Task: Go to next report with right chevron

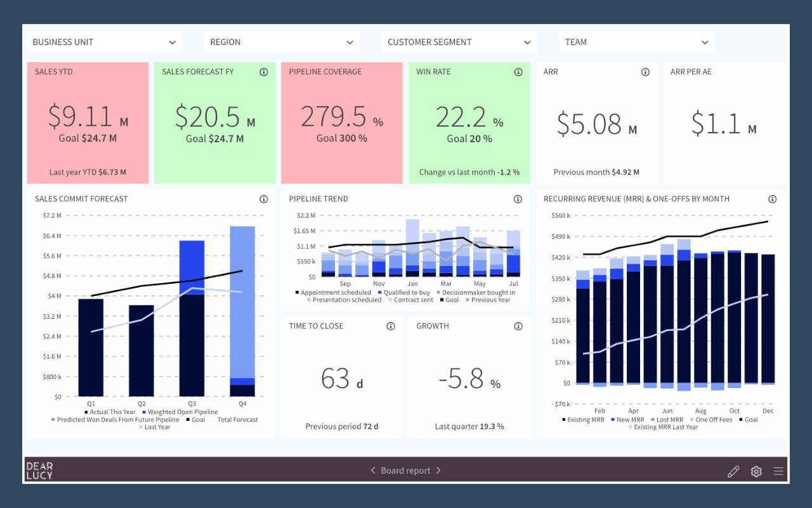Action: [438, 471]
